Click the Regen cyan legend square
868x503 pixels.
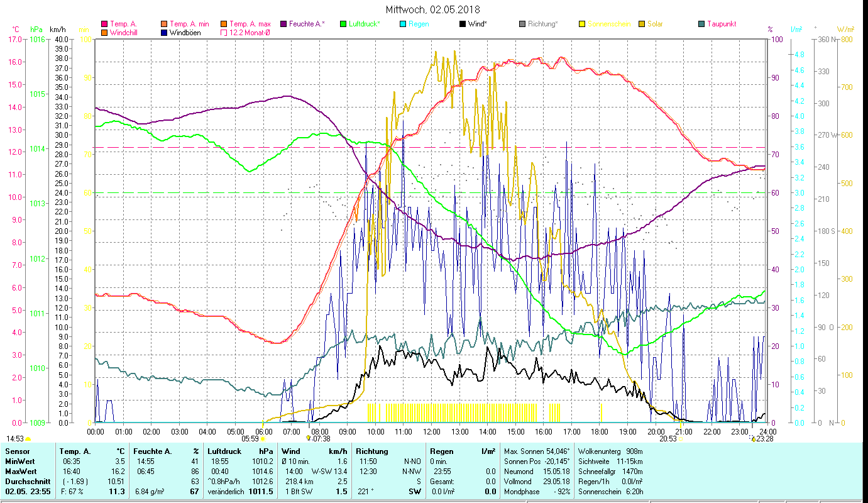coord(402,25)
